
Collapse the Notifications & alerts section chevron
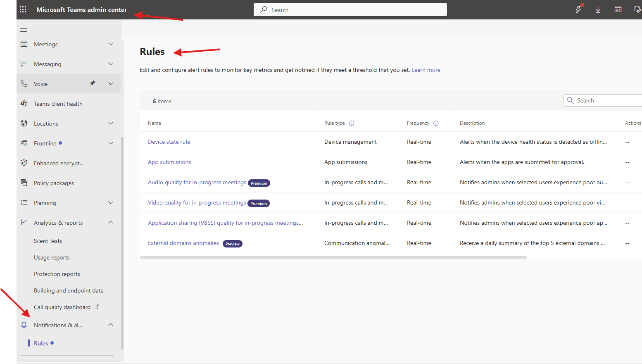111,325
